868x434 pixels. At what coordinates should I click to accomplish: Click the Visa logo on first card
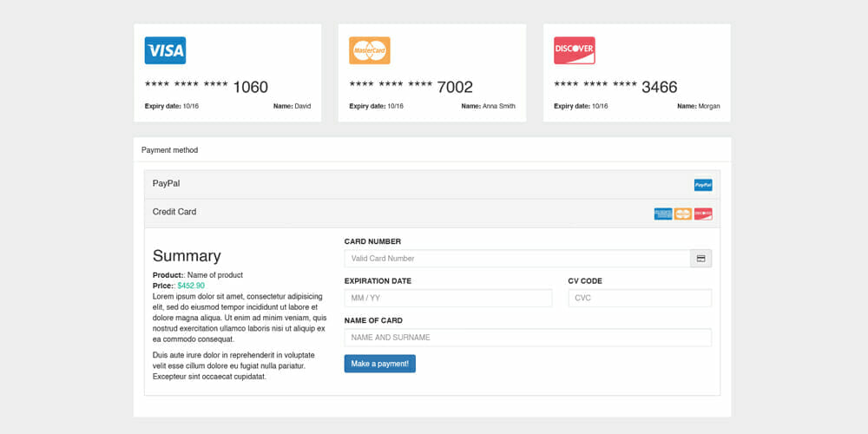pos(165,50)
